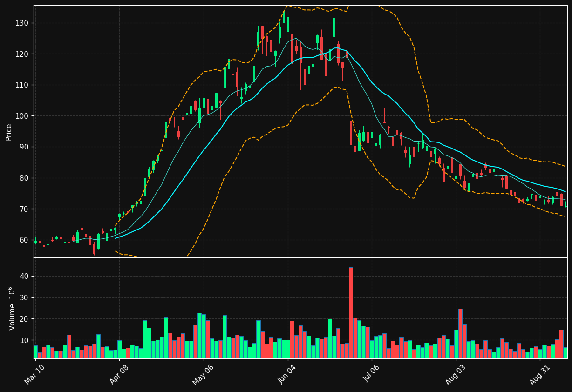Click the Price y-axis title
The height and width of the screenshot is (392, 572).
(9, 132)
